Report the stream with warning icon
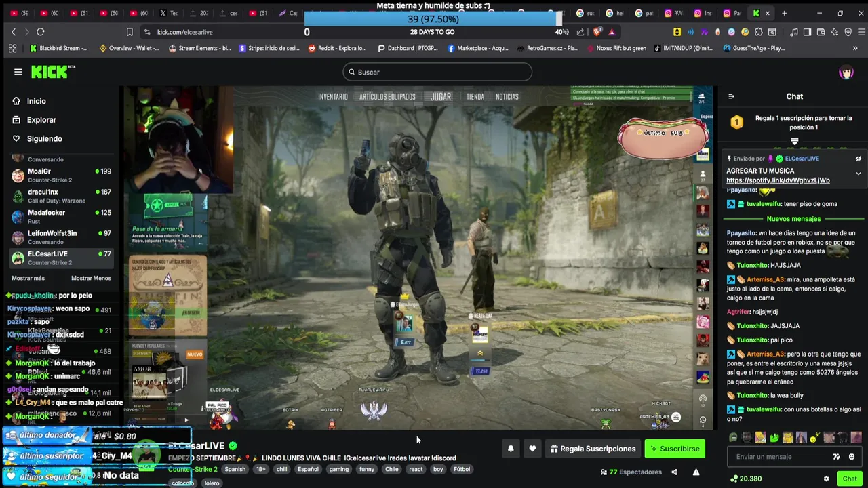 696,472
